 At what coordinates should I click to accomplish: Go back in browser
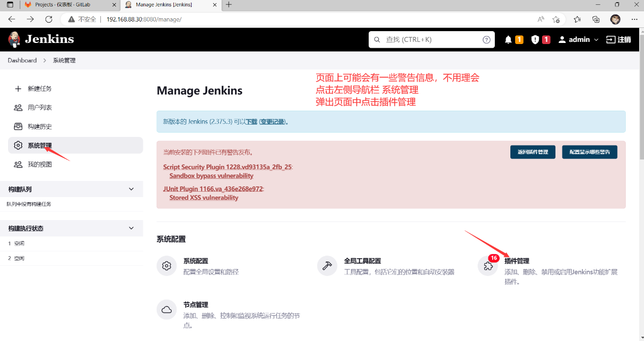[x=12, y=19]
